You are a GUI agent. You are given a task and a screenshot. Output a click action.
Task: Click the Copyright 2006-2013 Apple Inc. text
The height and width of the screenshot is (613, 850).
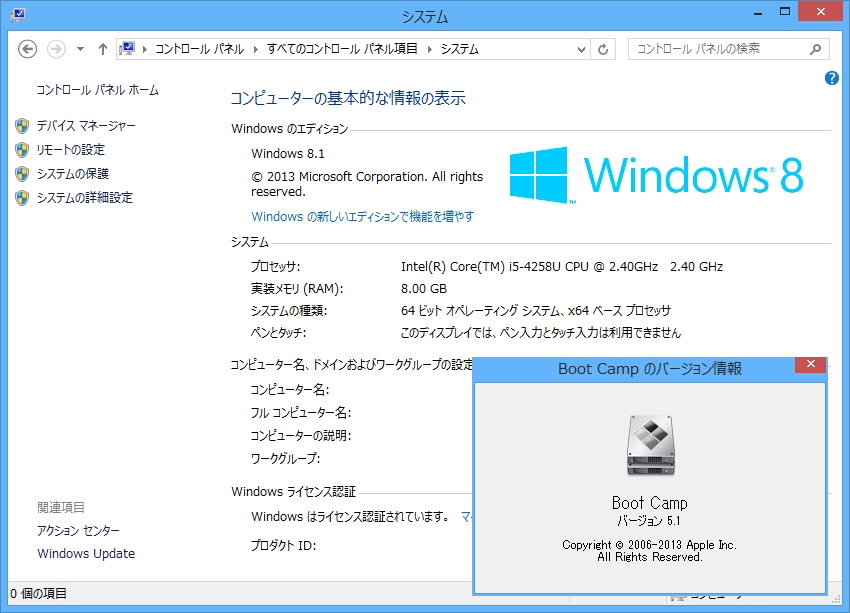coord(649,545)
